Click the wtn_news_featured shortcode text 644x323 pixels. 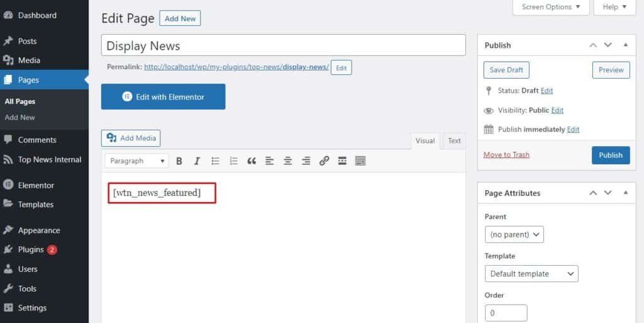click(157, 193)
